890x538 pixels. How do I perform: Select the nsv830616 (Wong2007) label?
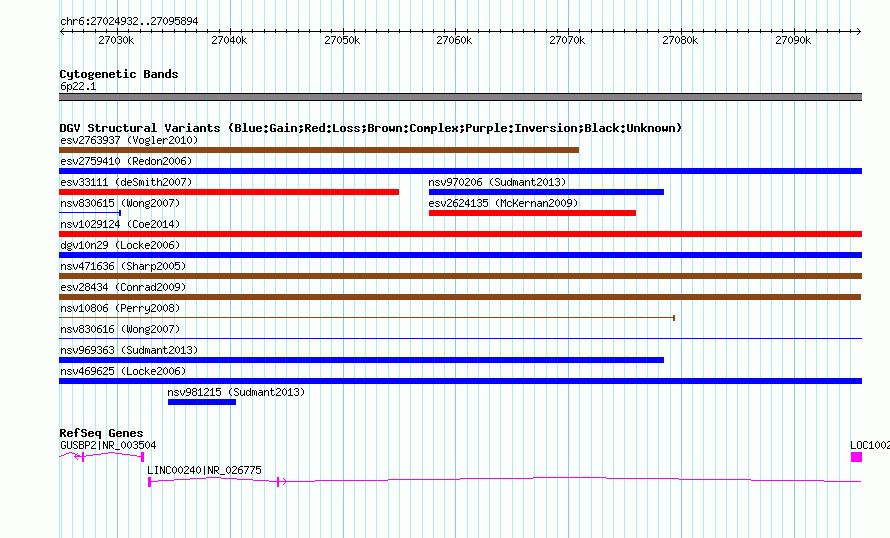120,329
